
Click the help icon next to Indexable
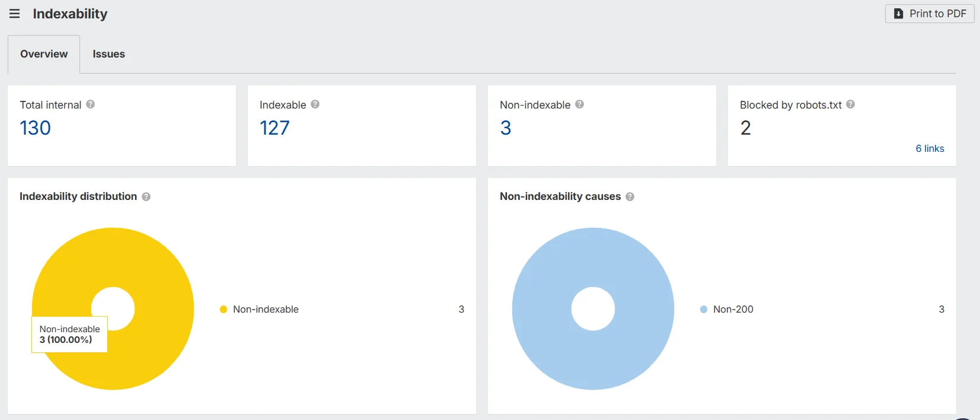pyautogui.click(x=315, y=104)
